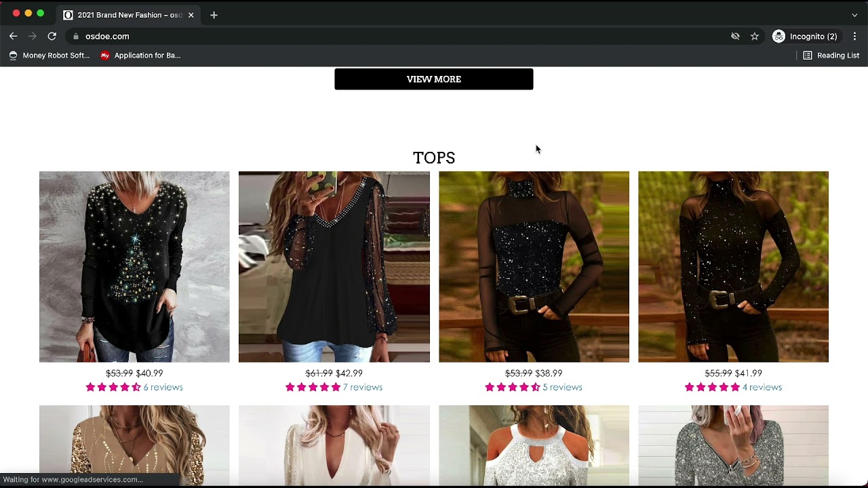Bookmark this page with star icon
Image resolution: width=868 pixels, height=488 pixels.
[x=754, y=37]
